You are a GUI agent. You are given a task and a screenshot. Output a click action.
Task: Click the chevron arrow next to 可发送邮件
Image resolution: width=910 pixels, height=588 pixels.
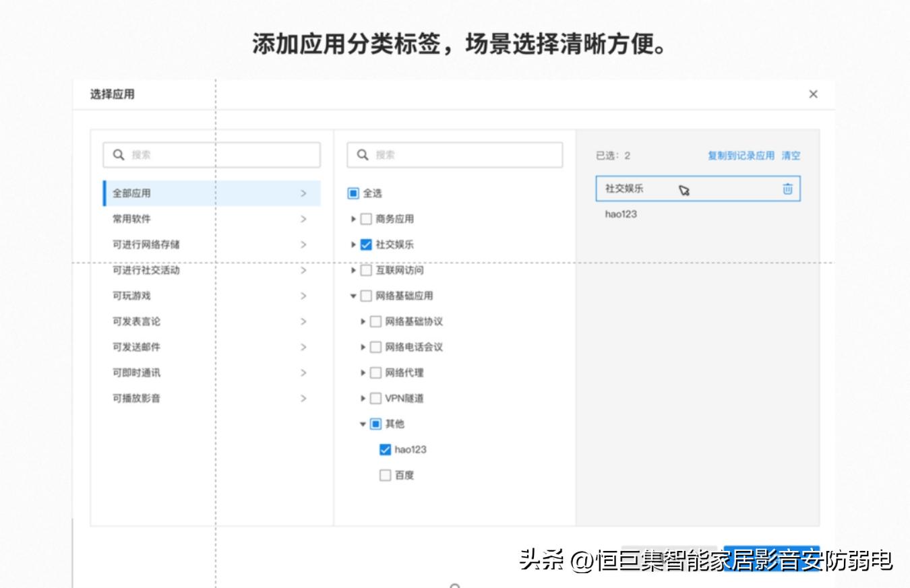(x=303, y=347)
